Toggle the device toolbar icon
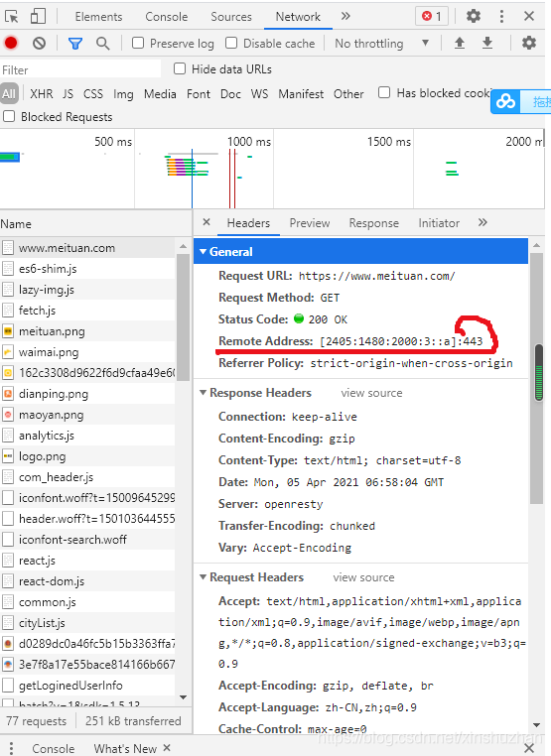 38,16
